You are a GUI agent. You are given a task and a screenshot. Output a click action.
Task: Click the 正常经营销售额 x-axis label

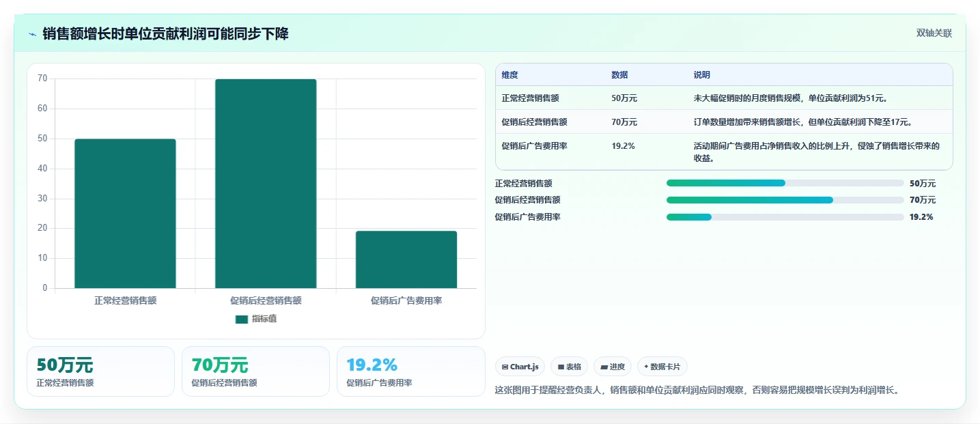coord(125,300)
